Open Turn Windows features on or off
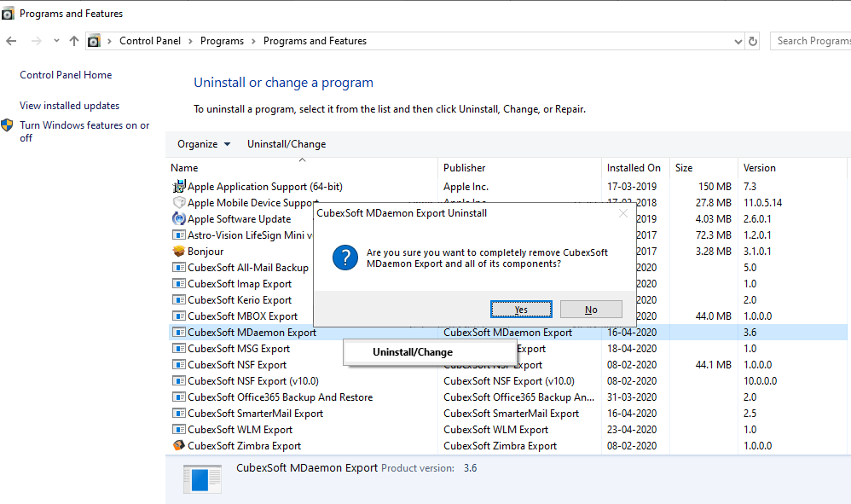 click(x=84, y=131)
